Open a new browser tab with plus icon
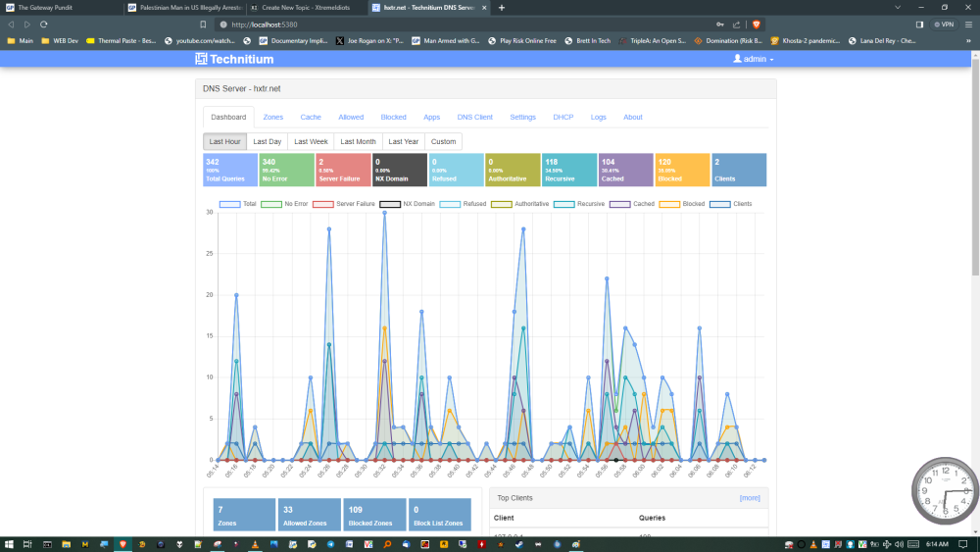The image size is (980, 552). click(502, 7)
